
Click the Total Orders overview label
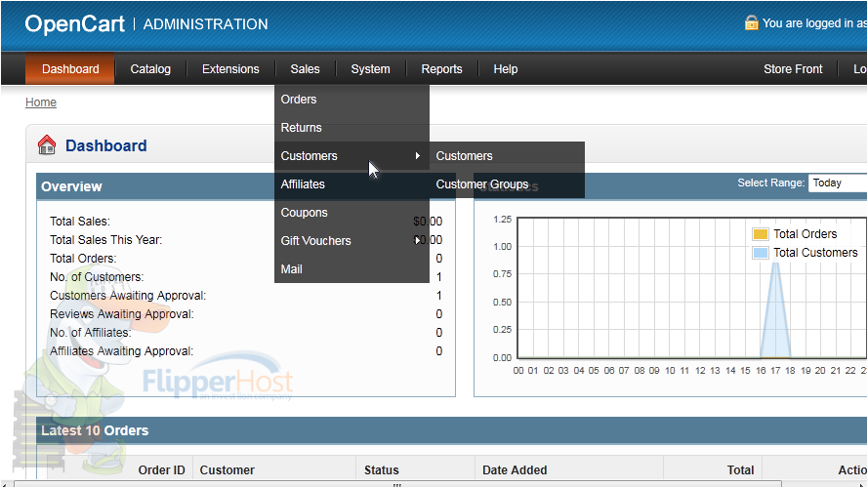click(83, 259)
